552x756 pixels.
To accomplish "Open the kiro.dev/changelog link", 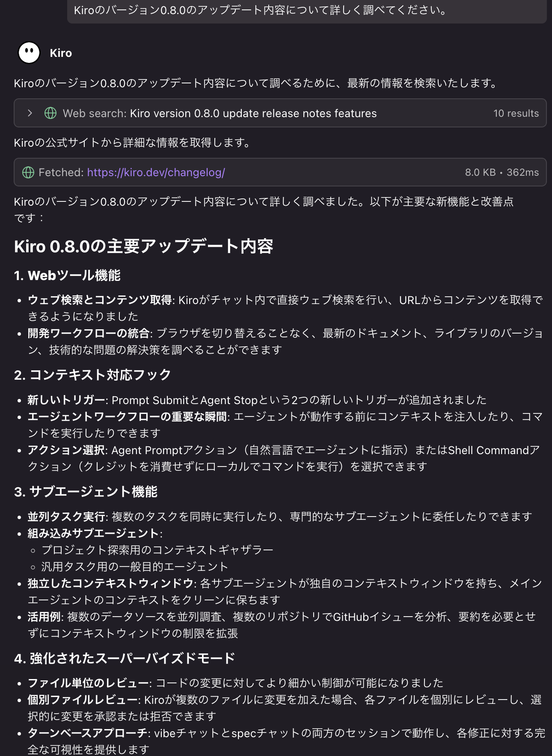I will coord(155,172).
